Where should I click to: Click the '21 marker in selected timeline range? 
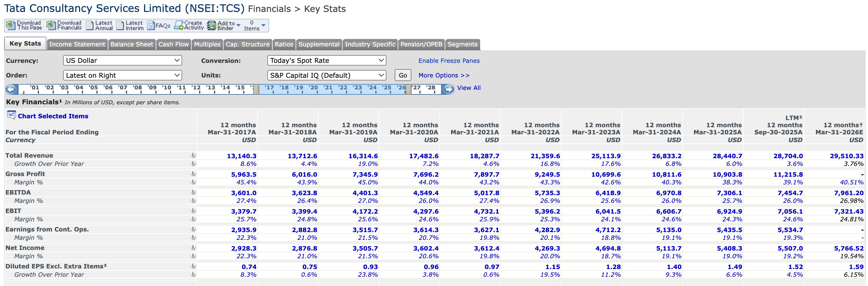[328, 88]
